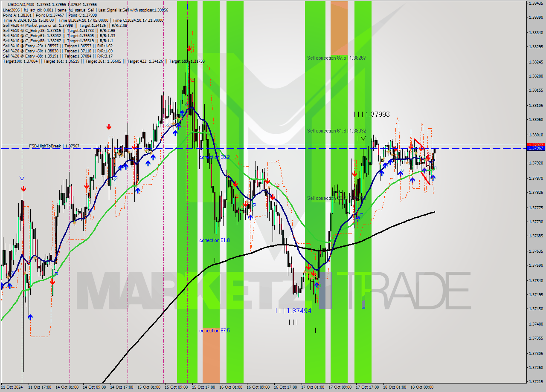Click the 11 Oct 17:00 time label
The height and width of the screenshot is (392, 546).
point(40,387)
